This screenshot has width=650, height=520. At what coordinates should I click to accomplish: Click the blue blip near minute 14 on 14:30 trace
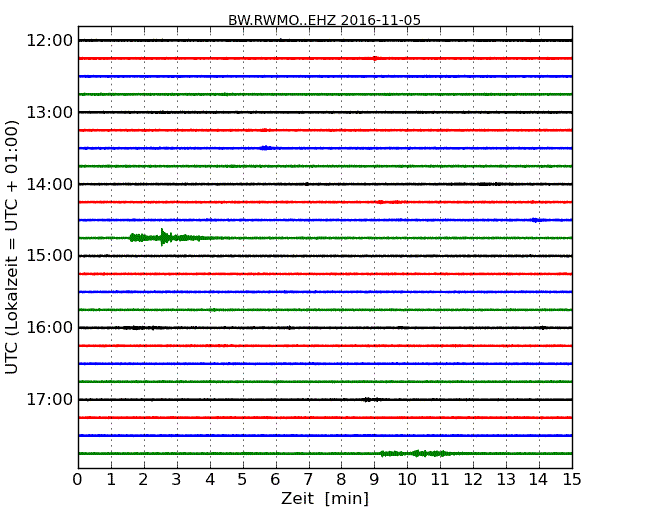536,220
